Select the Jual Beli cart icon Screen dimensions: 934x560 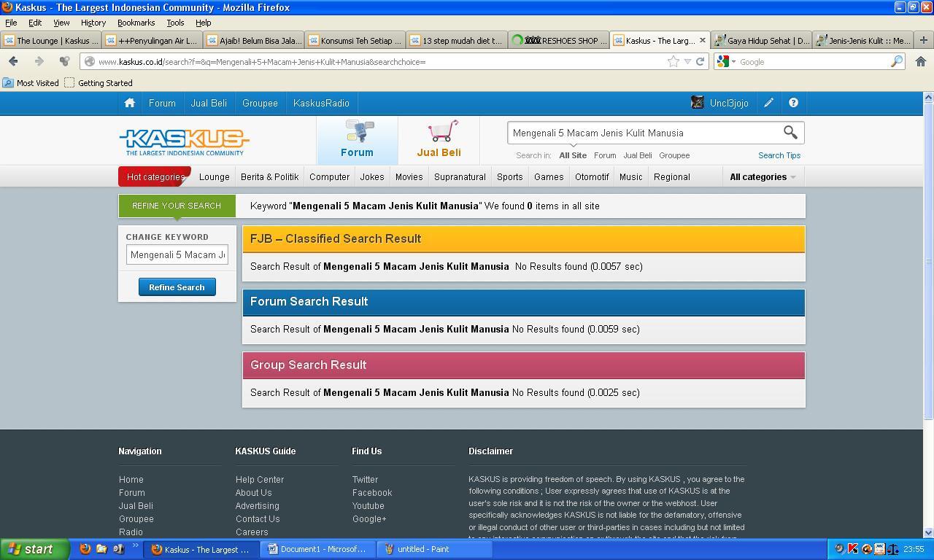tap(443, 131)
